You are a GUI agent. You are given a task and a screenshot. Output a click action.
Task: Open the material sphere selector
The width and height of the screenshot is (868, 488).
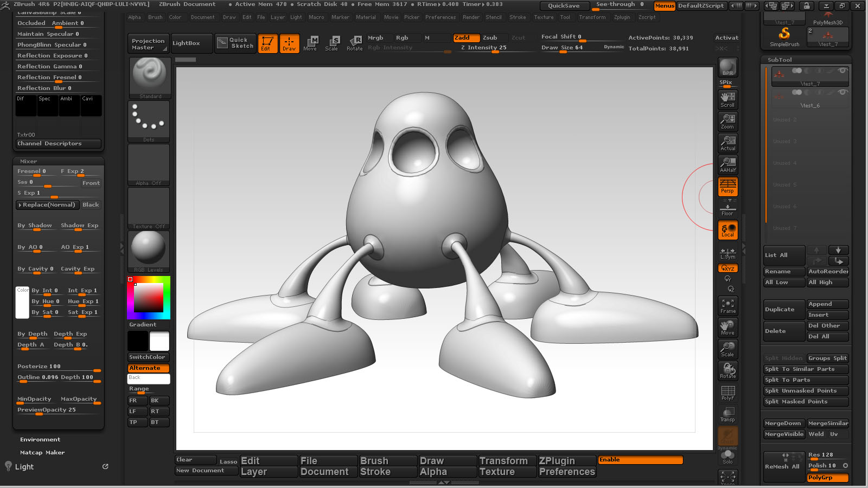click(x=149, y=252)
